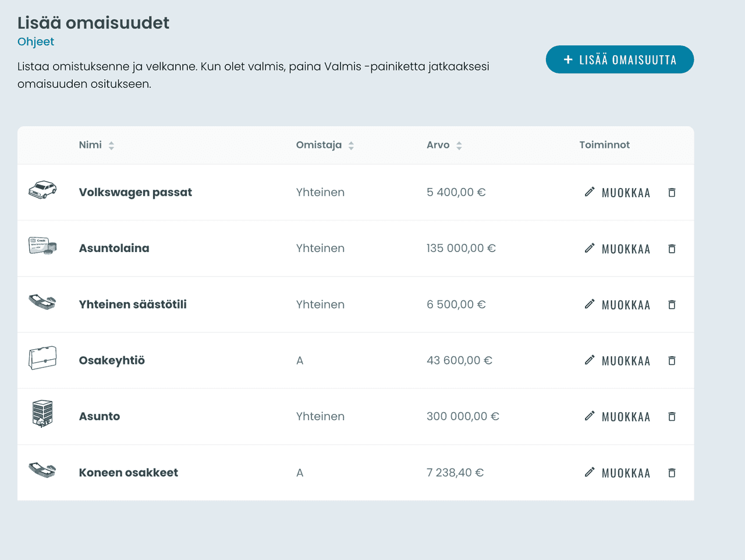This screenshot has width=745, height=560.
Task: Delete Koneen osakkeet via trash icon
Action: tap(672, 473)
